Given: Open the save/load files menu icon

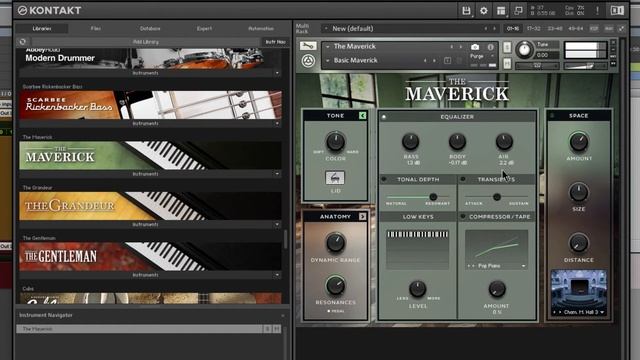Looking at the screenshot, I should point(466,11).
